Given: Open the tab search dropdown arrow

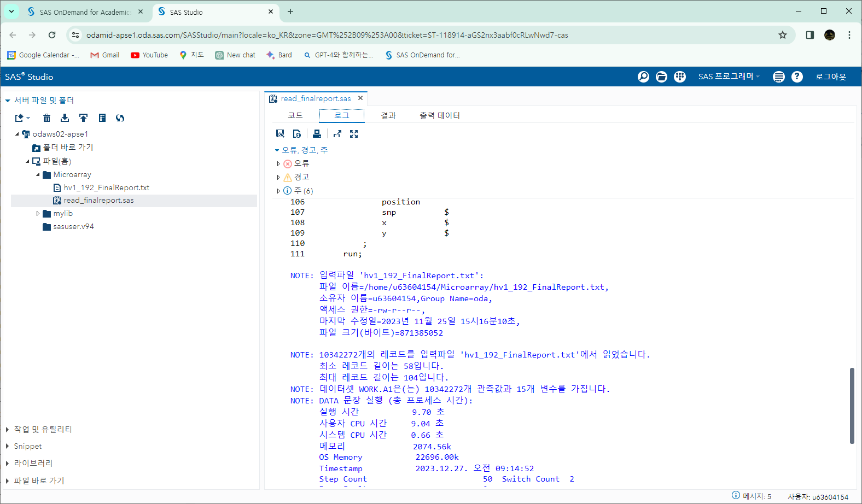Looking at the screenshot, I should pyautogui.click(x=11, y=11).
